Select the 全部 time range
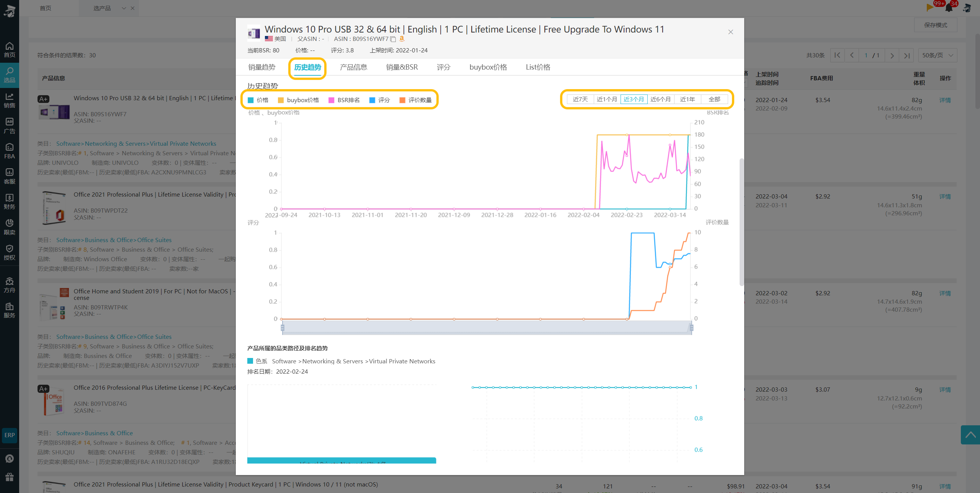Screen dimensions: 980x493 tap(714, 99)
